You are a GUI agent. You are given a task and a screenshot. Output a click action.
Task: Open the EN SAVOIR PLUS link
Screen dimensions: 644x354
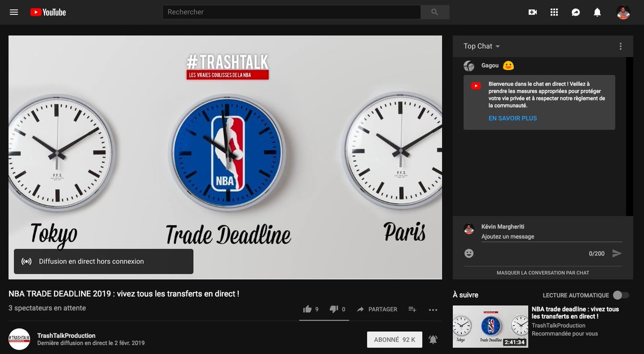(x=513, y=118)
